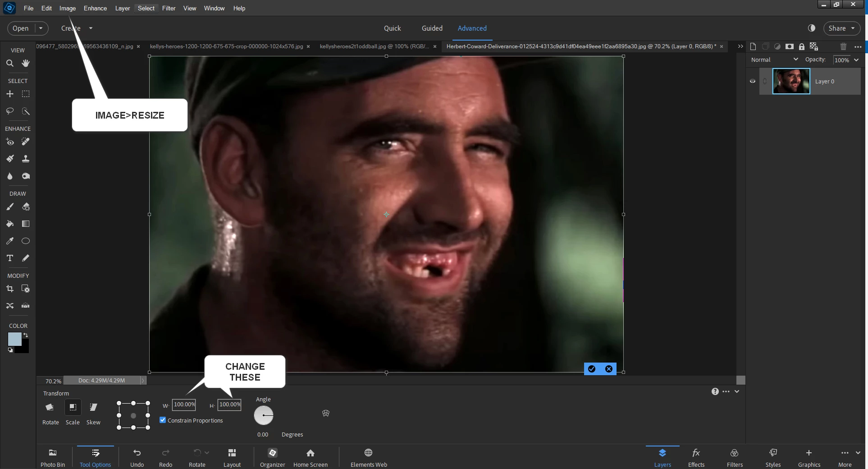Switch transform mode to Rotate
Screen dimensions: 868x469
(50, 412)
